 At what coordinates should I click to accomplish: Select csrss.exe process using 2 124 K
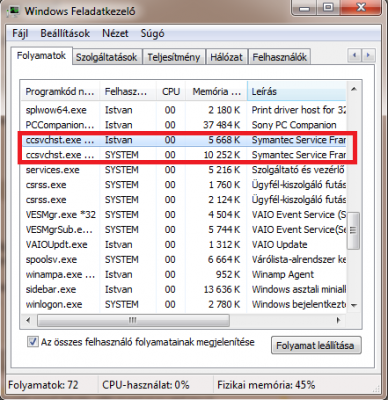point(184,200)
